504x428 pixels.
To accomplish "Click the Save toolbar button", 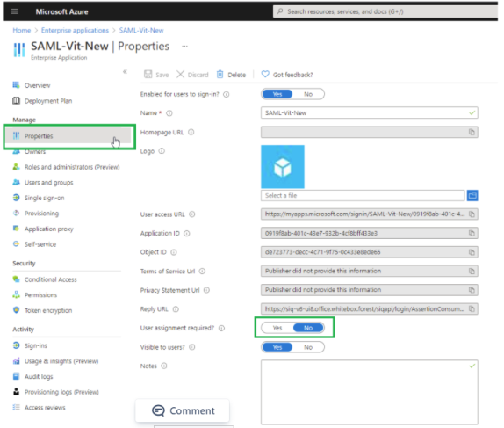I will 156,75.
